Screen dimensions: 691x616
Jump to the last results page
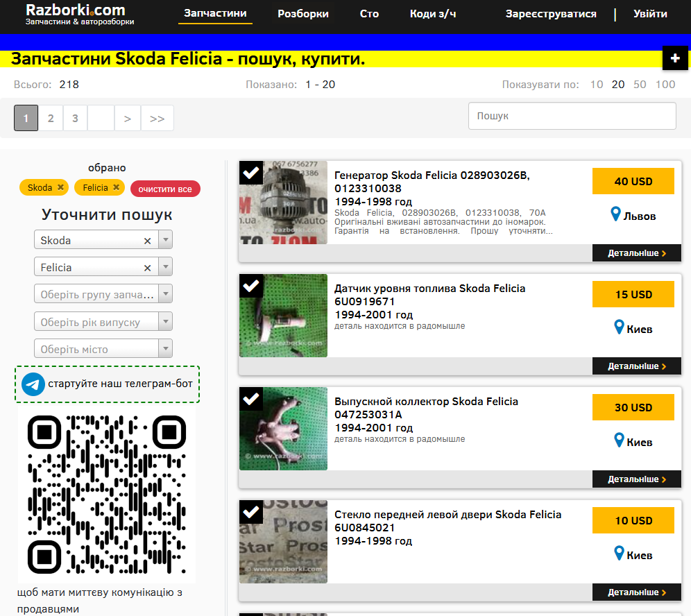click(157, 118)
